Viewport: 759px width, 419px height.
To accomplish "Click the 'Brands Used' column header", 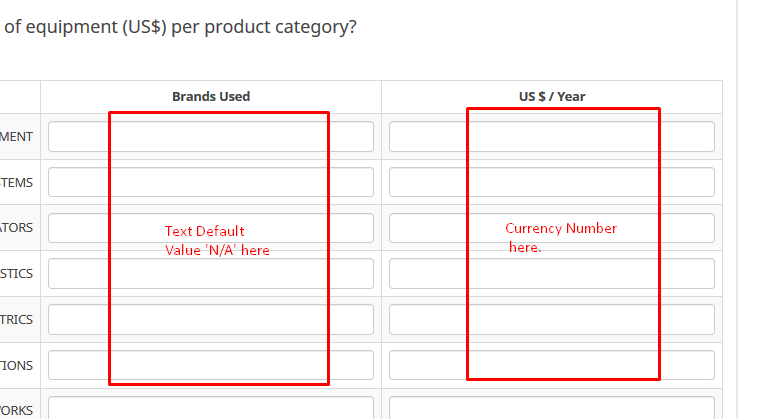I will click(211, 97).
